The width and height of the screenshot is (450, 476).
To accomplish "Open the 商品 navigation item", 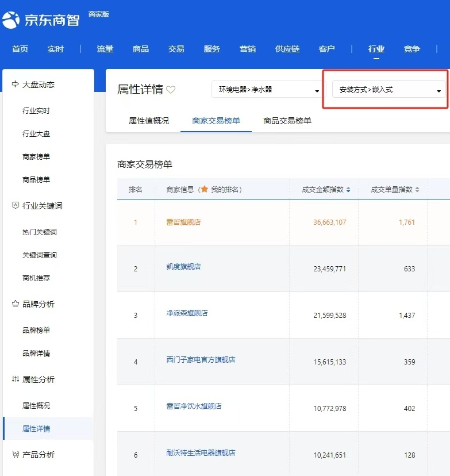I will point(141,49).
